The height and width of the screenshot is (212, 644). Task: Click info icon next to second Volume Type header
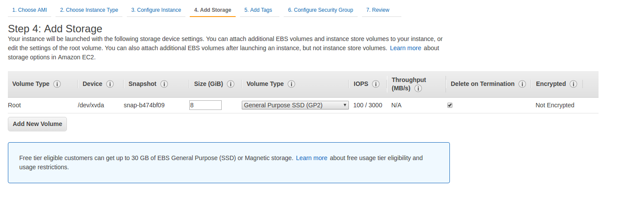tap(291, 84)
